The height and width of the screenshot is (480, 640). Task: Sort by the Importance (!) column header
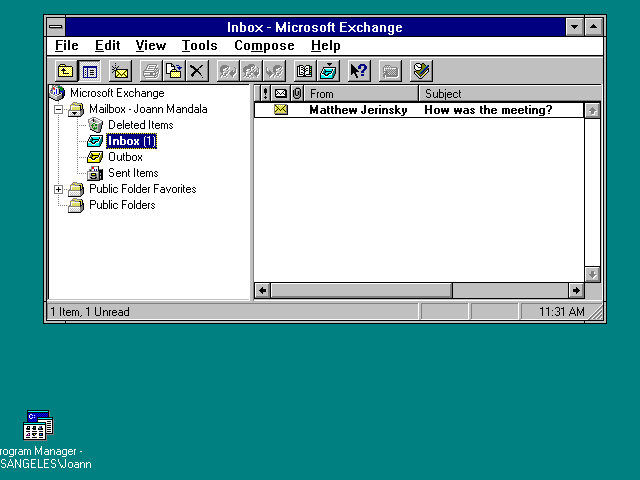point(265,93)
